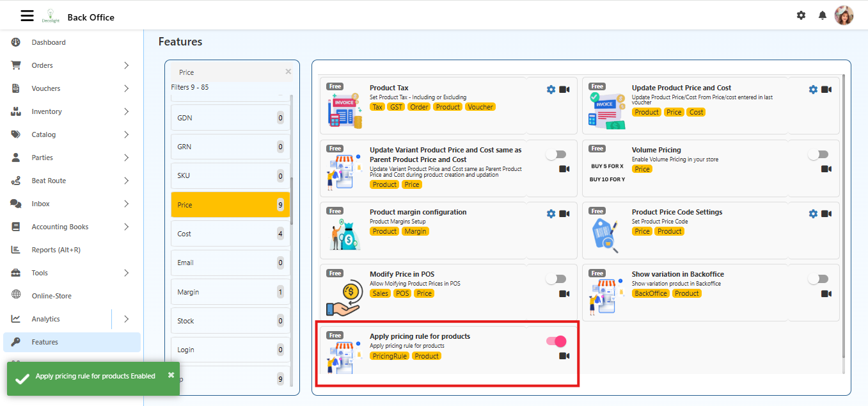Enable Modify Price in POS
Viewport: 868px width, 406px height.
pos(556,279)
